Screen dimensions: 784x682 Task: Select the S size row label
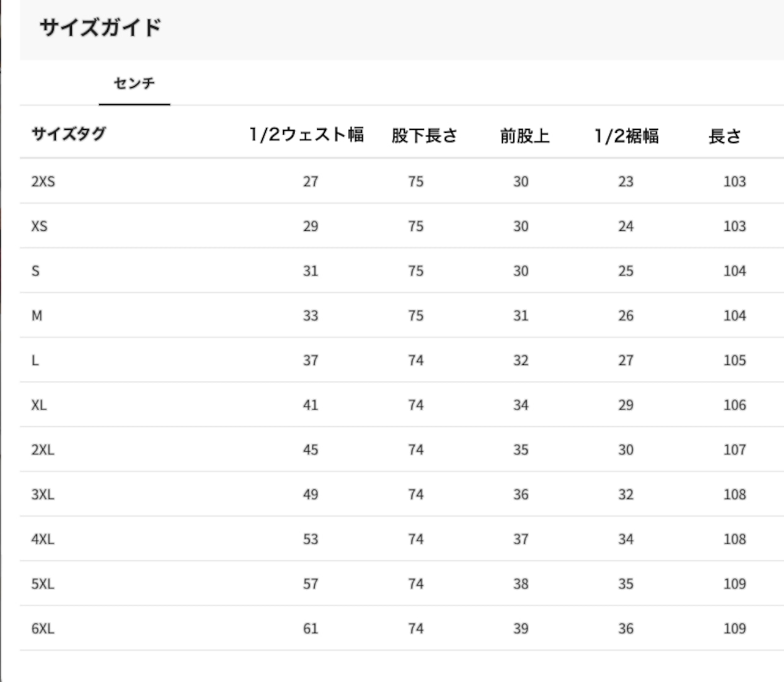click(36, 271)
